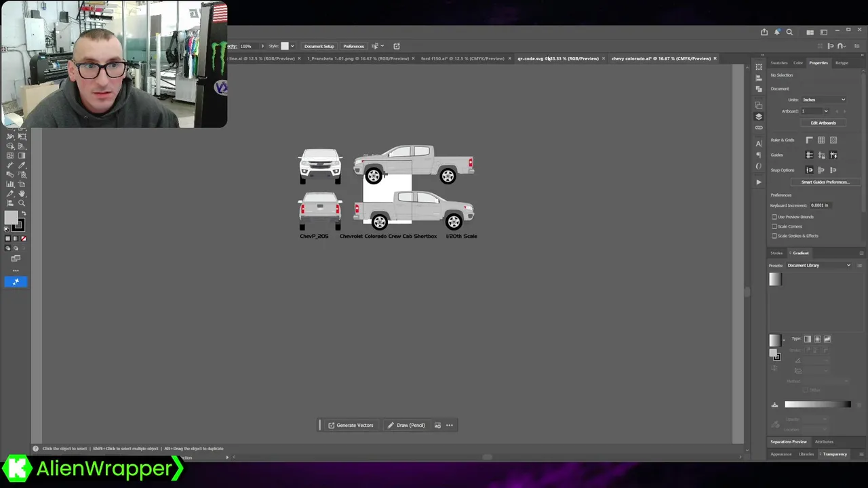Expand the gradient swatch dropdown arrow
The width and height of the screenshot is (868, 488).
784,340
